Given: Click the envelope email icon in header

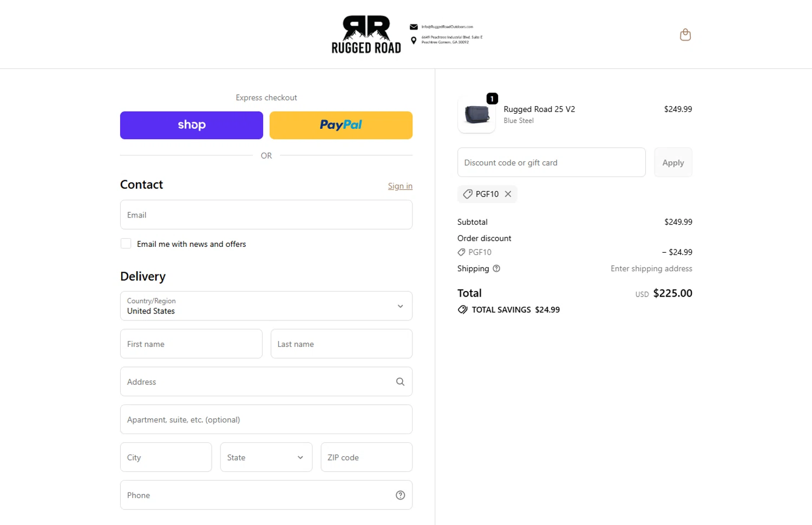Looking at the screenshot, I should (x=414, y=27).
